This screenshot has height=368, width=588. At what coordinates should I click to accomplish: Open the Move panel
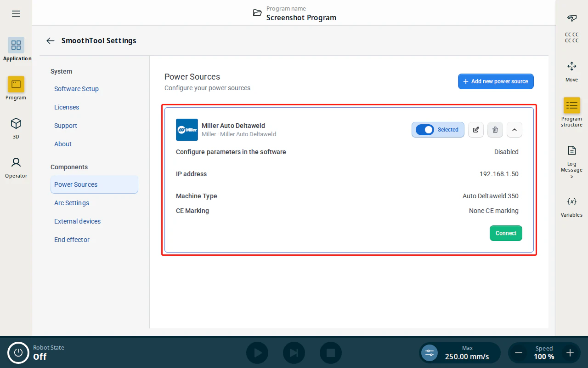pos(572,72)
